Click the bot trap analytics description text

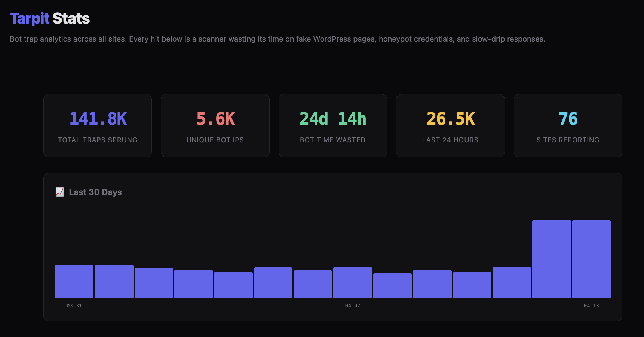coord(277,39)
